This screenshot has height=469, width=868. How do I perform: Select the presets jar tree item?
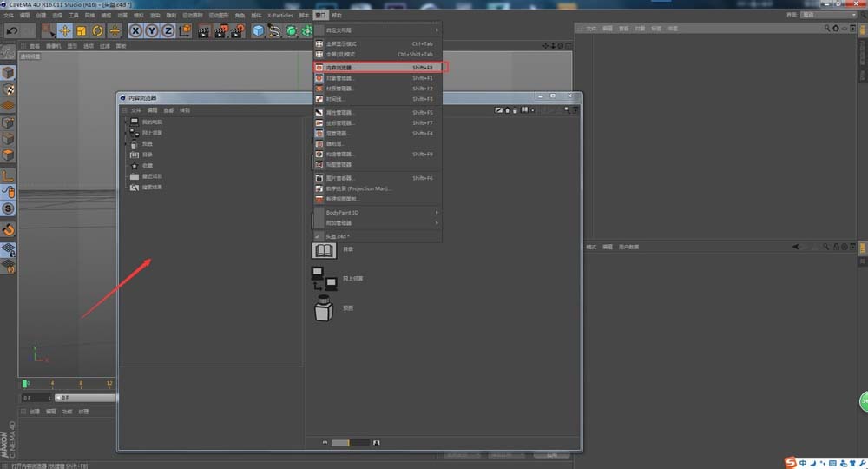(141, 144)
